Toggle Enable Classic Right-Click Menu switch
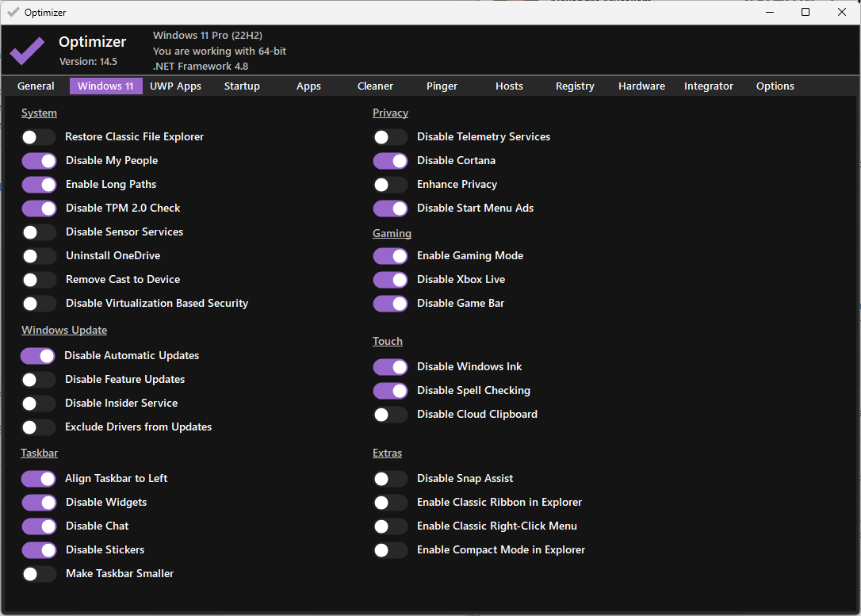 390,526
